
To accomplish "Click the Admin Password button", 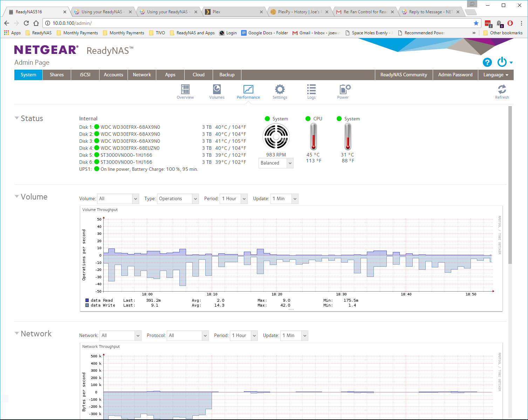I will pyautogui.click(x=455, y=75).
